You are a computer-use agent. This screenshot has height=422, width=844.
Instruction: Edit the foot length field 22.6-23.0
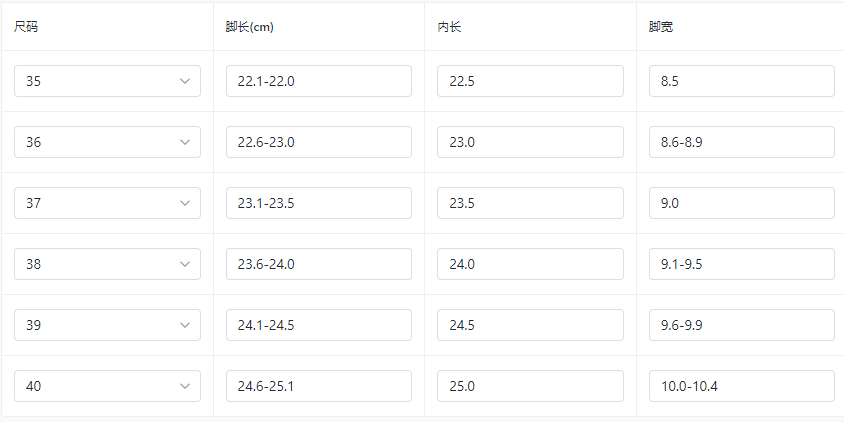(x=318, y=142)
